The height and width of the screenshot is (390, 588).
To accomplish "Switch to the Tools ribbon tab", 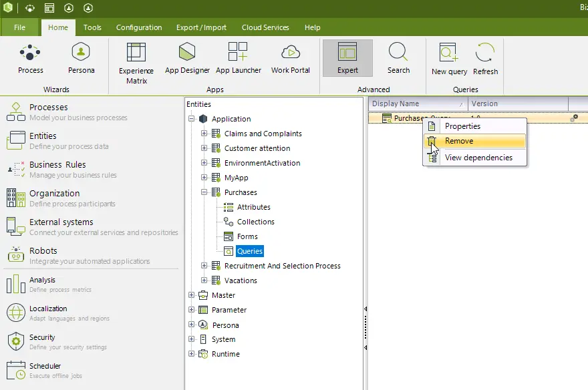I will click(92, 27).
